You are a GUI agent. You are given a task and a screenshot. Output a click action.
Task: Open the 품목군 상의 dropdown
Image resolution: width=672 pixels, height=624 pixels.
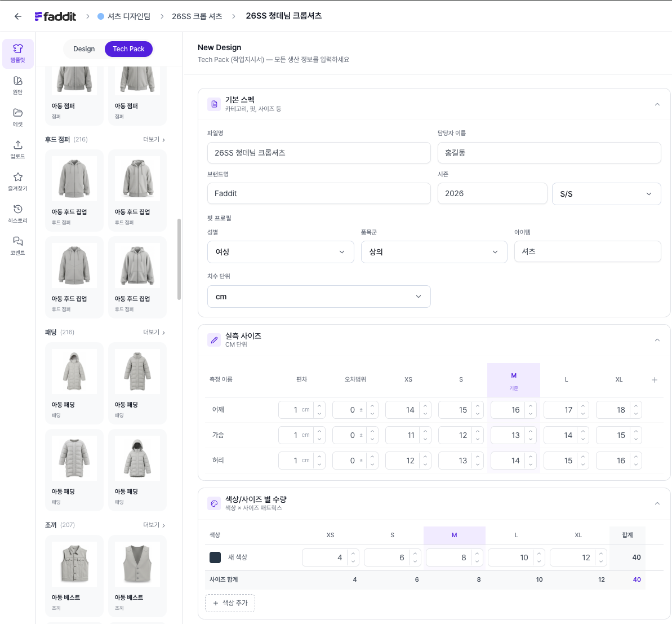point(434,252)
